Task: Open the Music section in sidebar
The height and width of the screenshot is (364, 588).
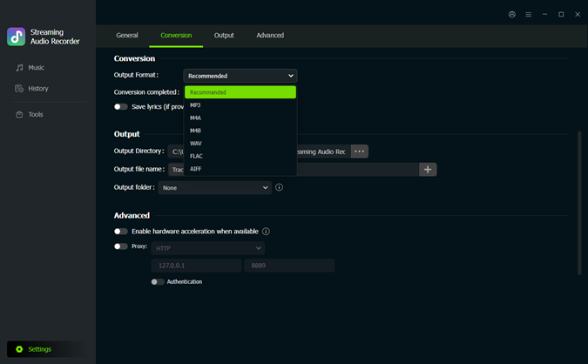Action: (30, 67)
